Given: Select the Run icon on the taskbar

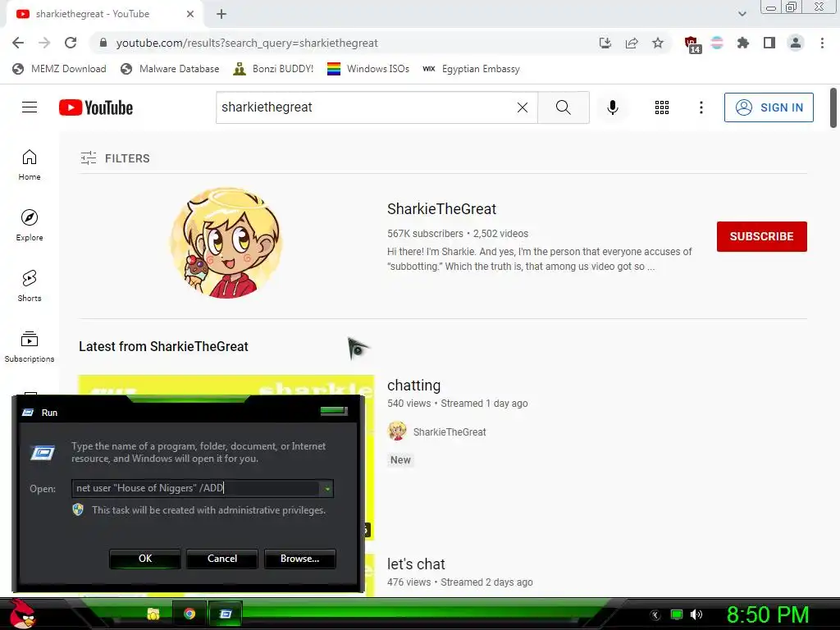Looking at the screenshot, I should click(225, 614).
